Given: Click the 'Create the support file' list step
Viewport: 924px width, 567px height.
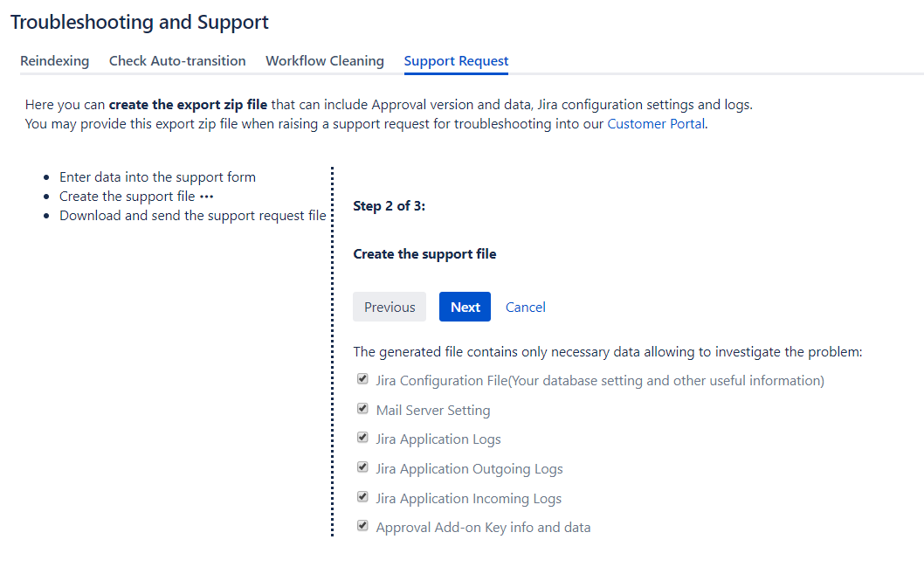Looking at the screenshot, I should point(127,197).
